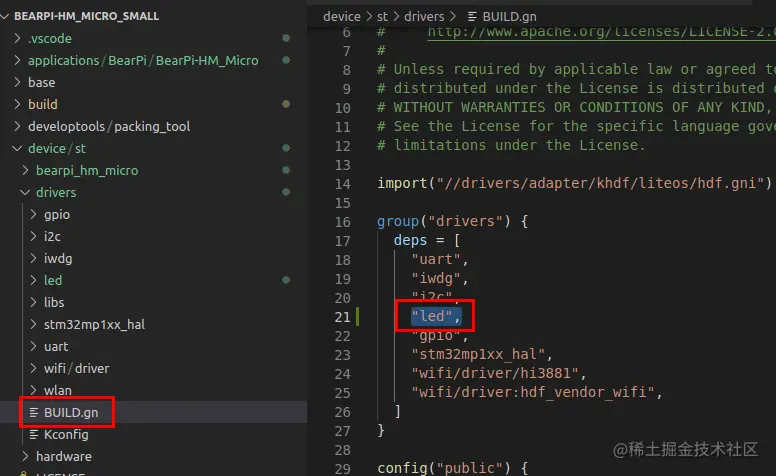The width and height of the screenshot is (776, 476).
Task: Open the apache.org license URL
Action: tap(601, 32)
